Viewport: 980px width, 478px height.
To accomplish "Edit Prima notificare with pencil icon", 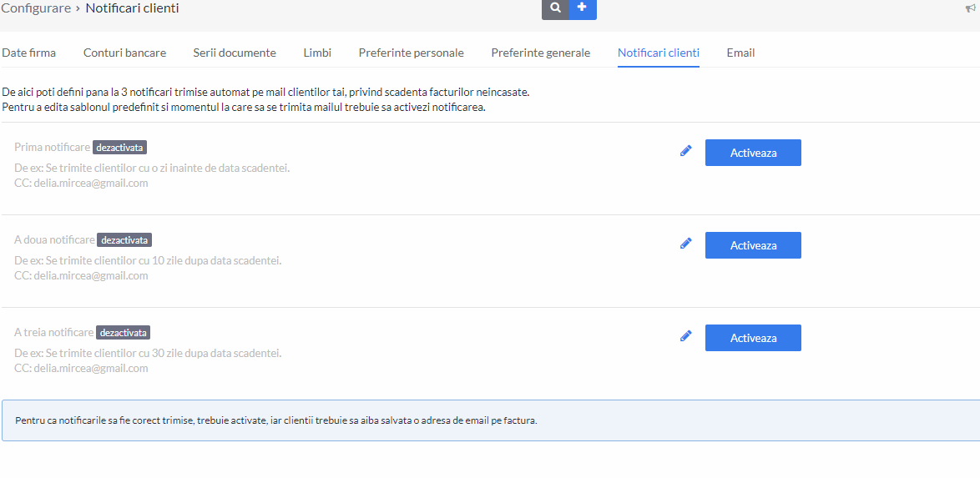I will pyautogui.click(x=685, y=151).
